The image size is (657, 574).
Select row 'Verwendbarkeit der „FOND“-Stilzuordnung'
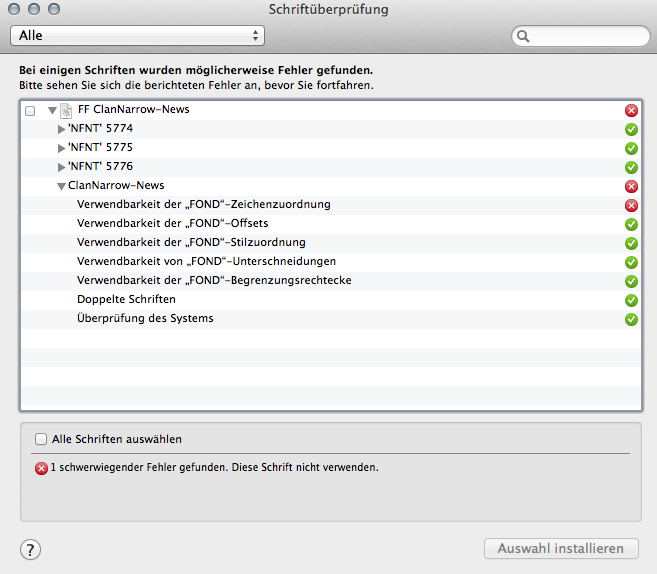click(x=331, y=243)
